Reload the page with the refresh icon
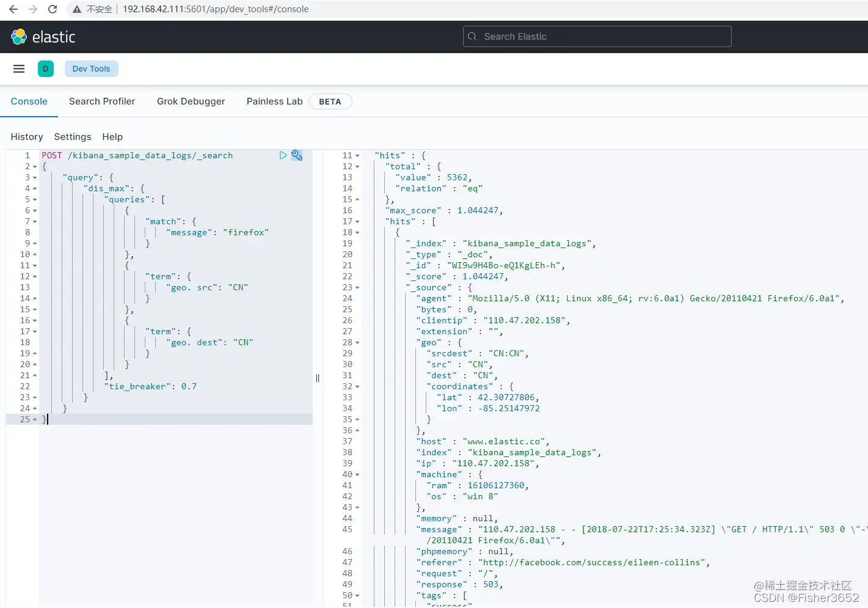868x608 pixels. 53,9
